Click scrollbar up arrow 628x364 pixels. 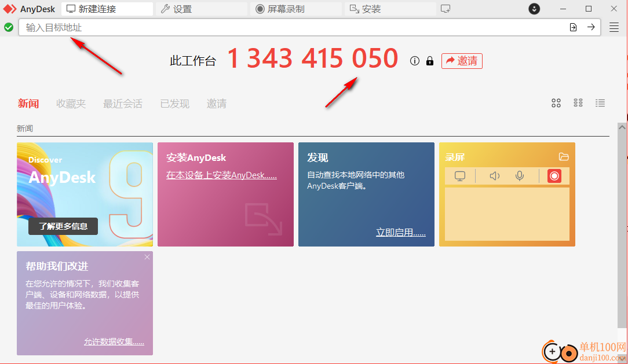(622, 127)
